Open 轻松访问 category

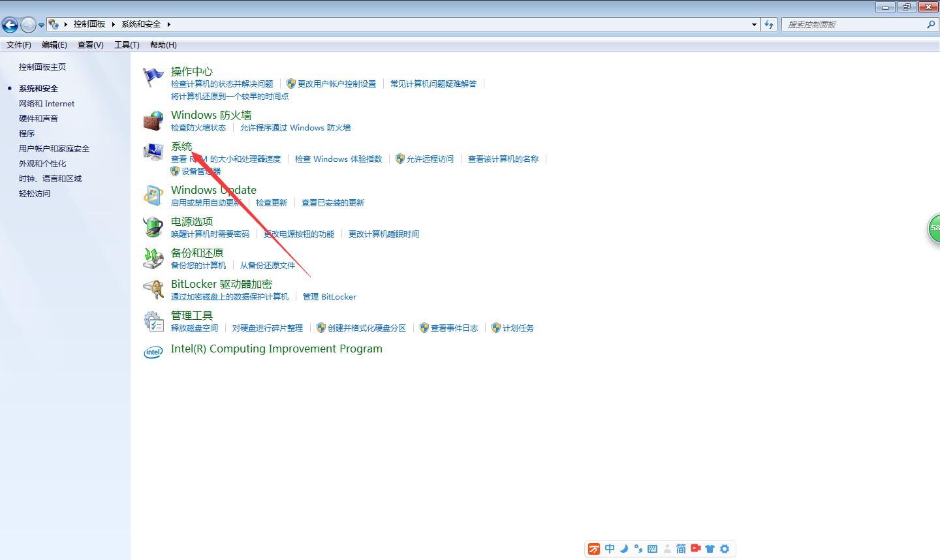(35, 194)
